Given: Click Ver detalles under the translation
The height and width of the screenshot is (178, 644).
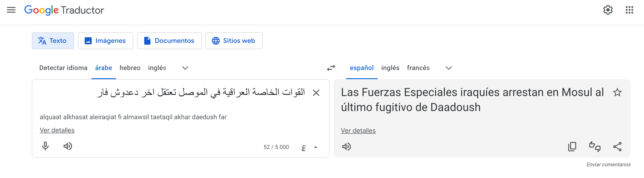Looking at the screenshot, I should click(358, 130).
